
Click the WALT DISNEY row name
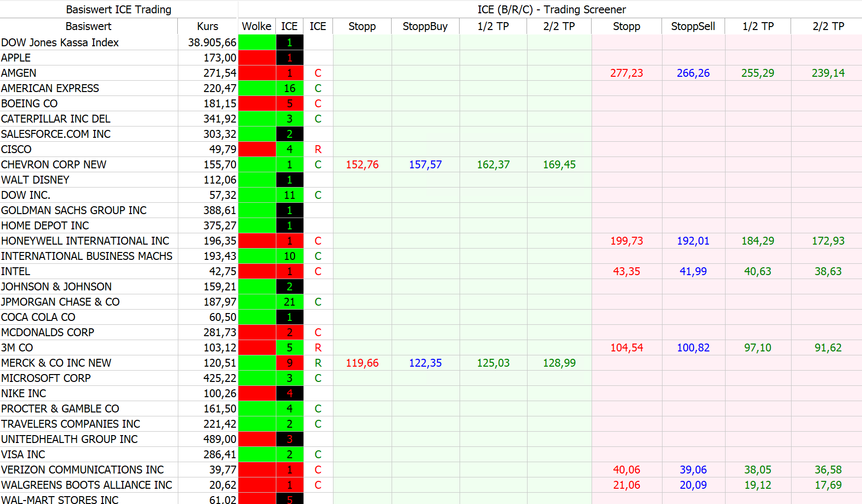pos(35,180)
